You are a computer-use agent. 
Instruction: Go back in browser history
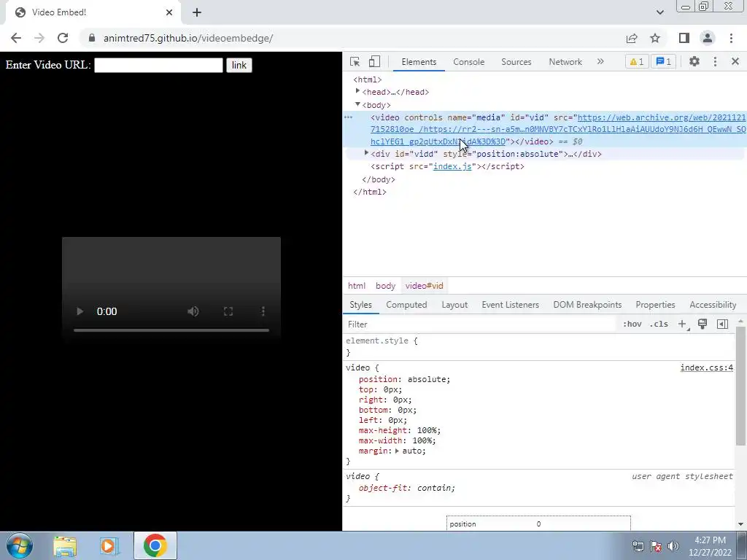(x=16, y=38)
